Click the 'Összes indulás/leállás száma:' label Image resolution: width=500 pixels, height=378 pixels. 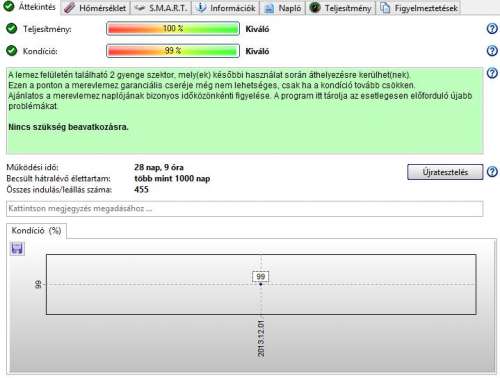pyautogui.click(x=59, y=190)
